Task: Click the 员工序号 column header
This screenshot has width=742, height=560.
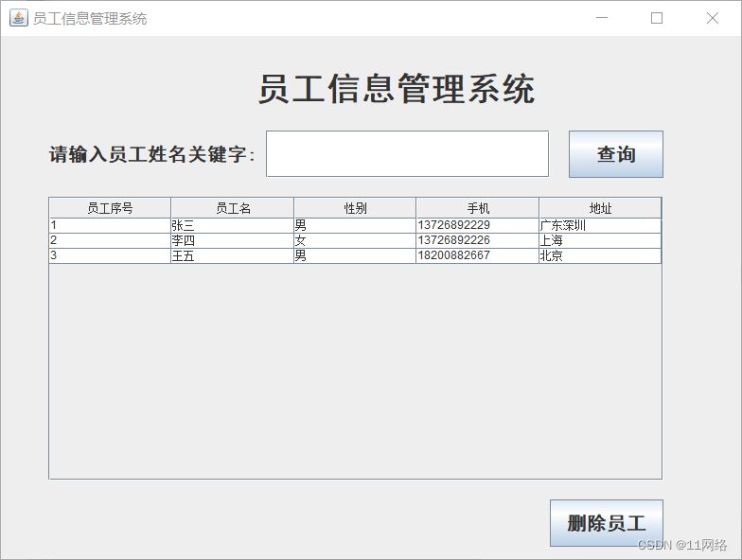Action: pos(110,208)
